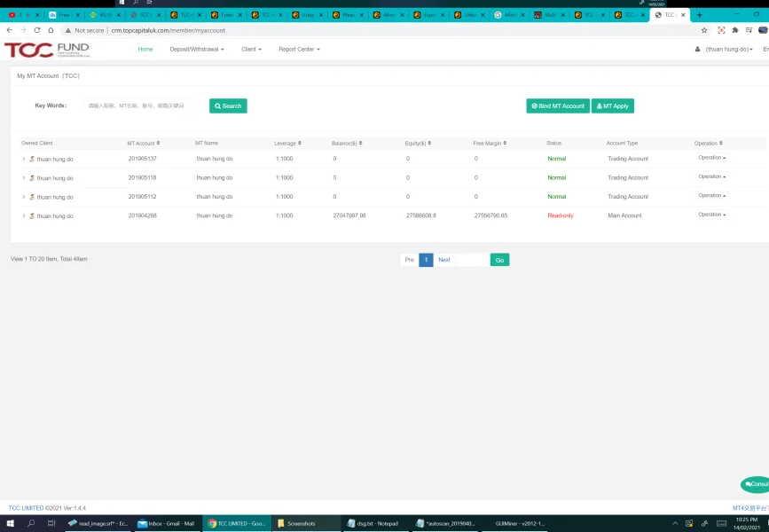The image size is (769, 532).
Task: Open the Consult chat bubble
Action: tap(756, 484)
